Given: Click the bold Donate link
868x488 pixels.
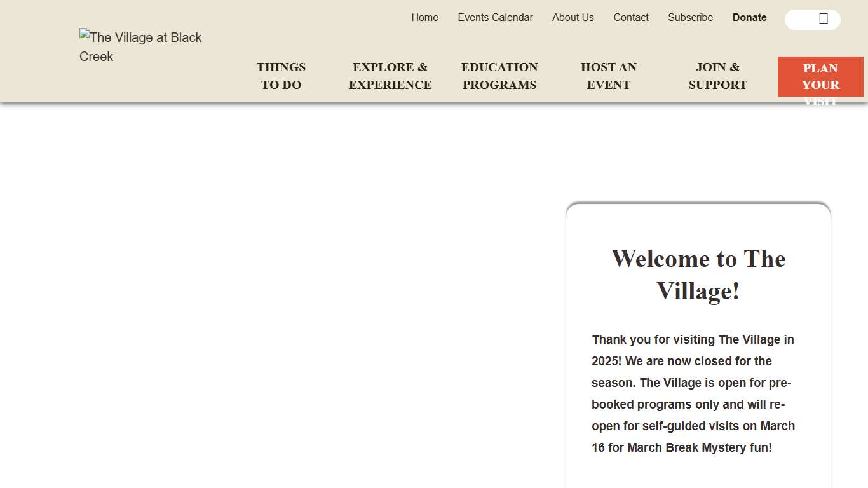Looking at the screenshot, I should pos(749,18).
